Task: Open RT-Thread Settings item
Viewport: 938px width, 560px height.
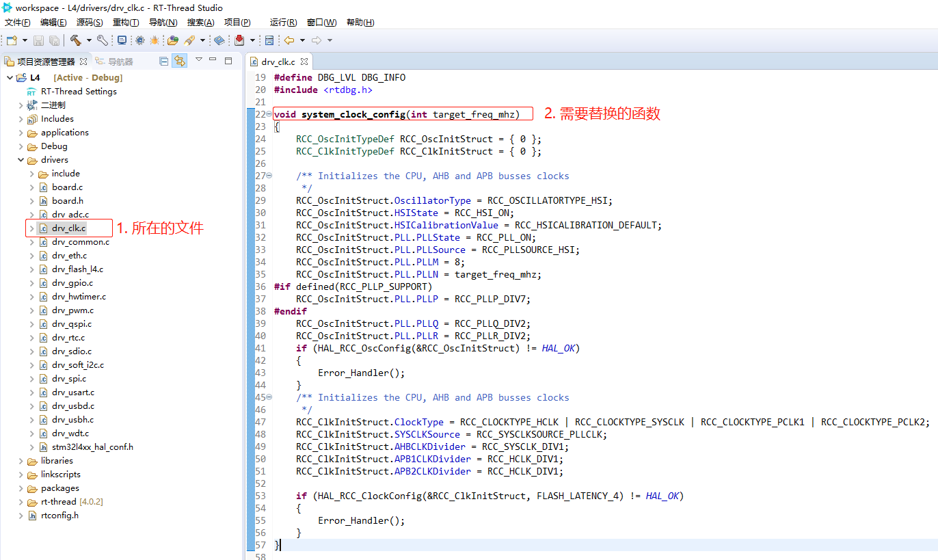Action: point(79,92)
